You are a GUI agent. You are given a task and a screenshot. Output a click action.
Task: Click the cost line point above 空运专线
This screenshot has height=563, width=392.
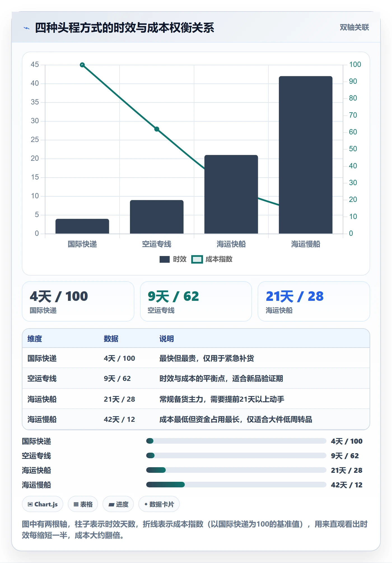(x=157, y=129)
